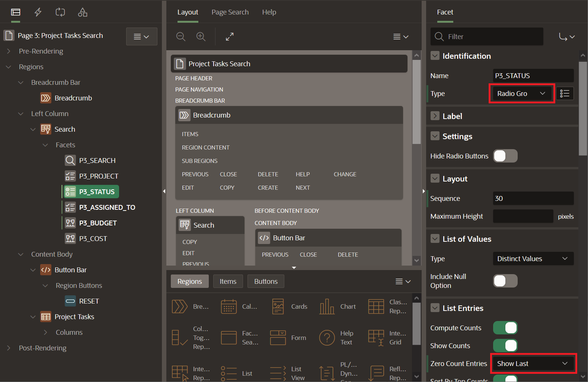The image size is (588, 382).
Task: Select the Breadcrumb region icon in tree
Action: pos(46,98)
